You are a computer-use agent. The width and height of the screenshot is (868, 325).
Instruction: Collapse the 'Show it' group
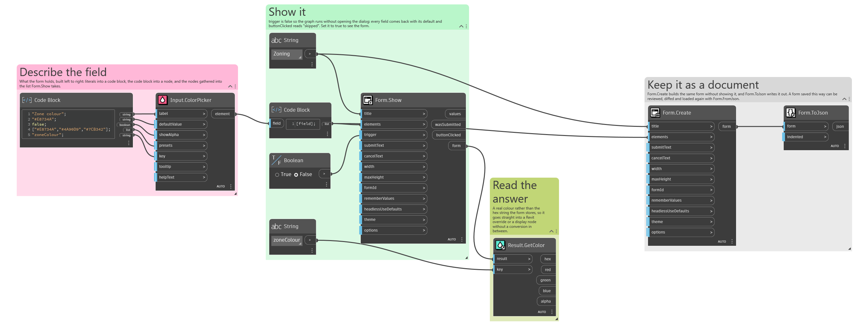click(461, 26)
